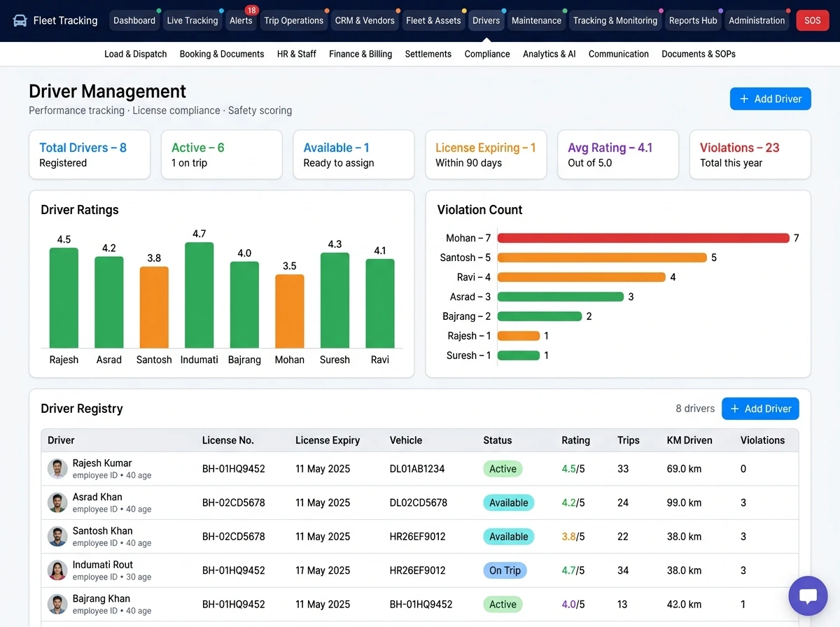Open the chat support bubble icon

808,596
